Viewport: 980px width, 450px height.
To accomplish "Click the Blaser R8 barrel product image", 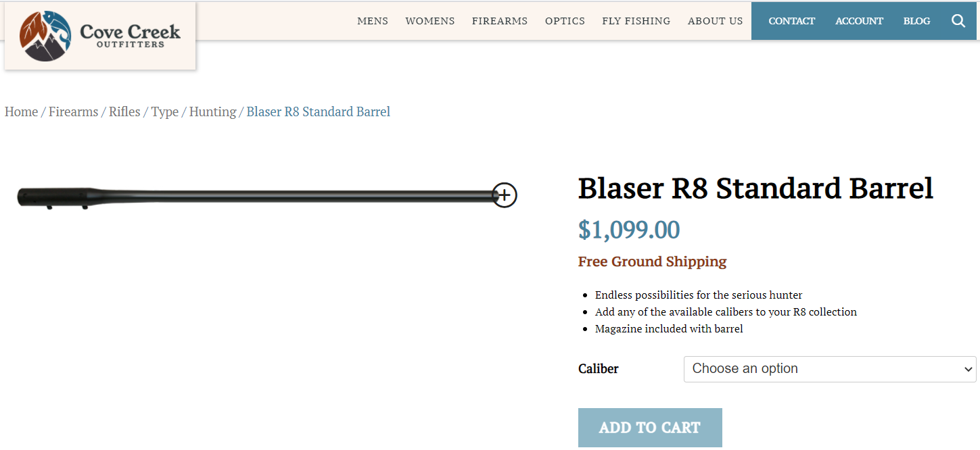I will [257, 197].
